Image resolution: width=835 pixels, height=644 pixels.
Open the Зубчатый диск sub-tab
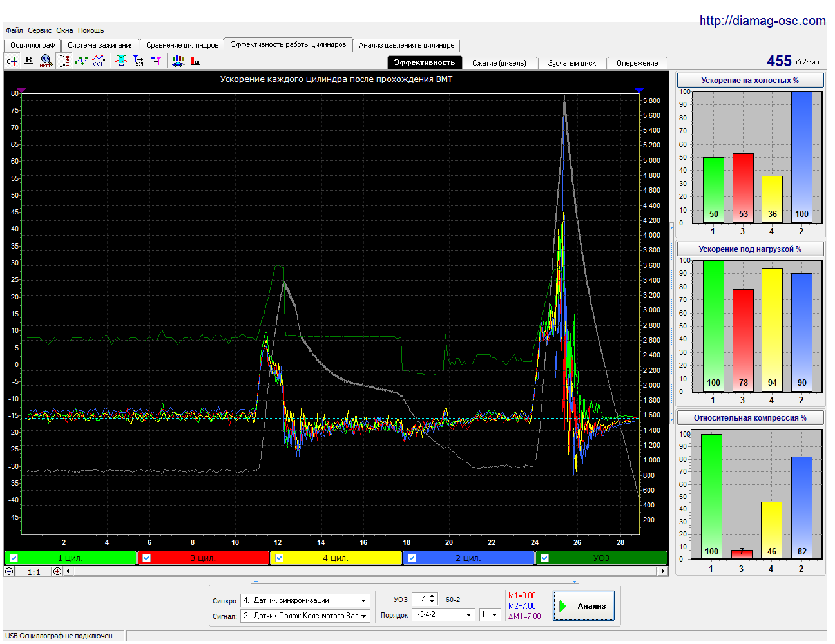coord(572,63)
